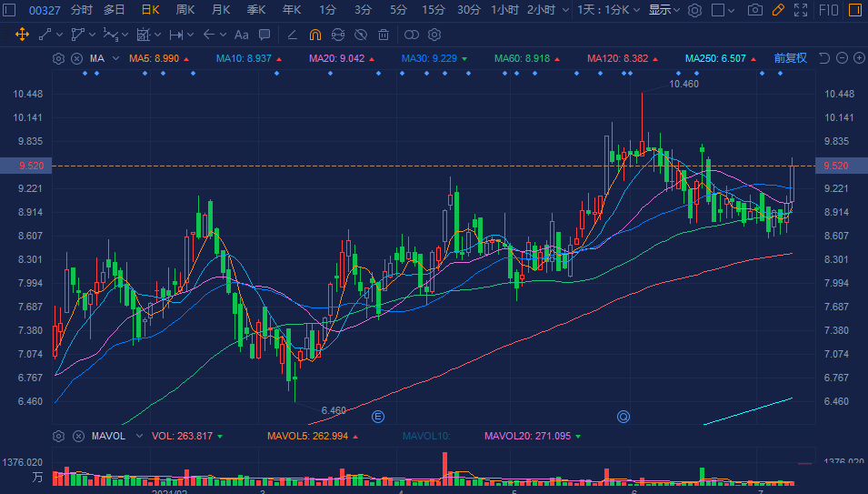
Task: Toggle hide all drawings eye icon
Action: 361,35
